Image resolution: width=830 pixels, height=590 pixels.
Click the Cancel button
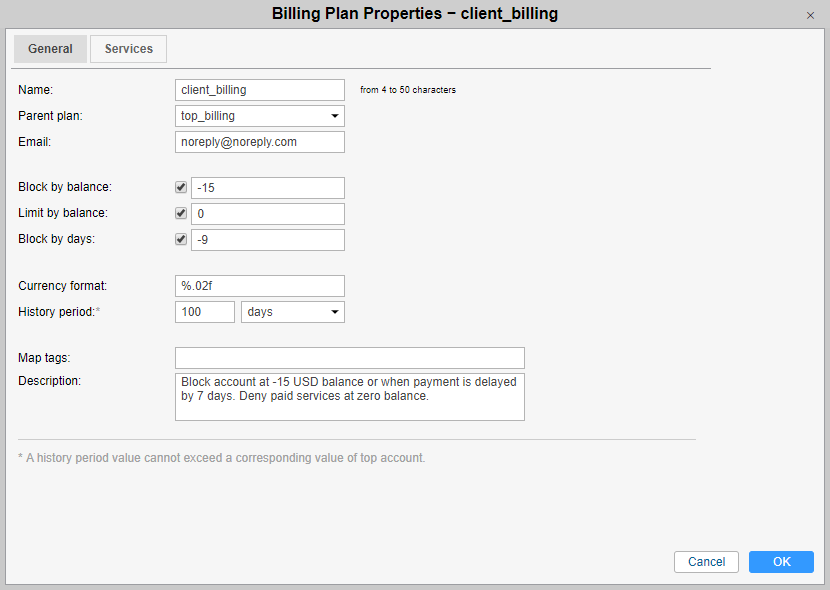pos(706,562)
